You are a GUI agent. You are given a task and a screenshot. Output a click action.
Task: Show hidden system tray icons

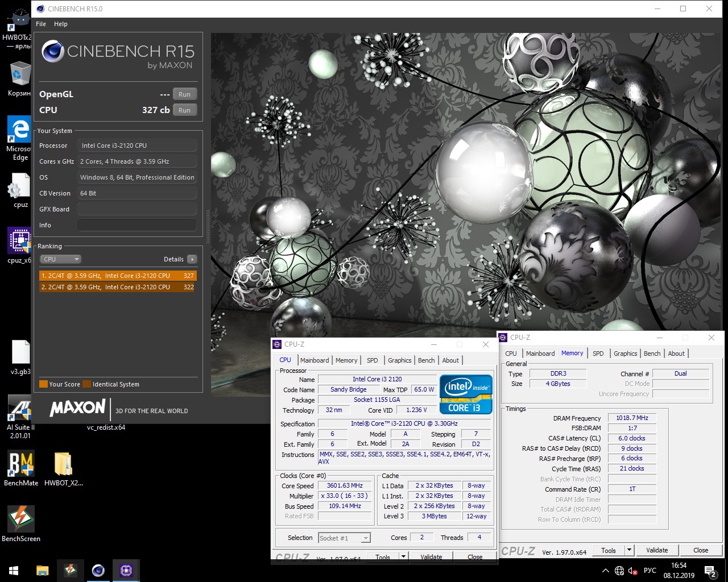click(605, 571)
